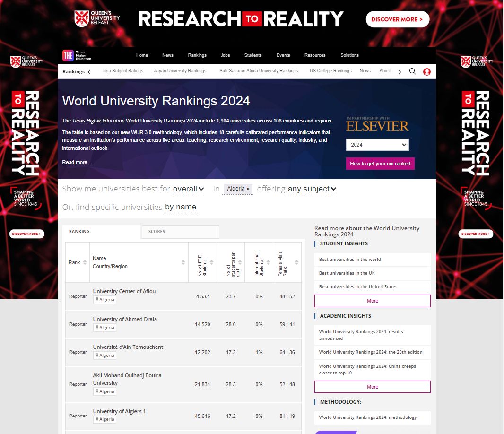The height and width of the screenshot is (434, 504).
Task: Open Solutions in main navigation
Action: click(350, 55)
